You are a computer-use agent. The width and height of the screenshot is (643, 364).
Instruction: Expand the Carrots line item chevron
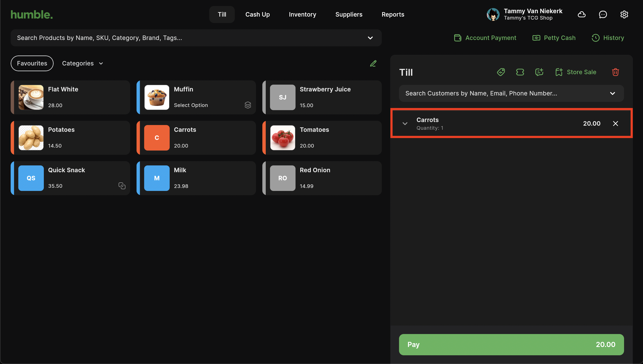point(405,124)
